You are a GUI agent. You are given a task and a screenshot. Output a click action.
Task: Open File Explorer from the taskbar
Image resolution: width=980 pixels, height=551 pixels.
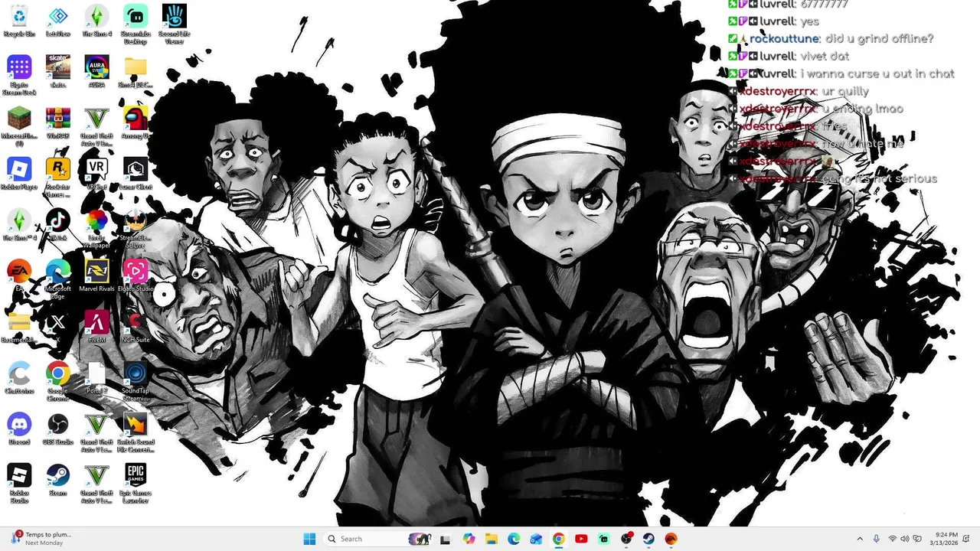click(x=491, y=539)
